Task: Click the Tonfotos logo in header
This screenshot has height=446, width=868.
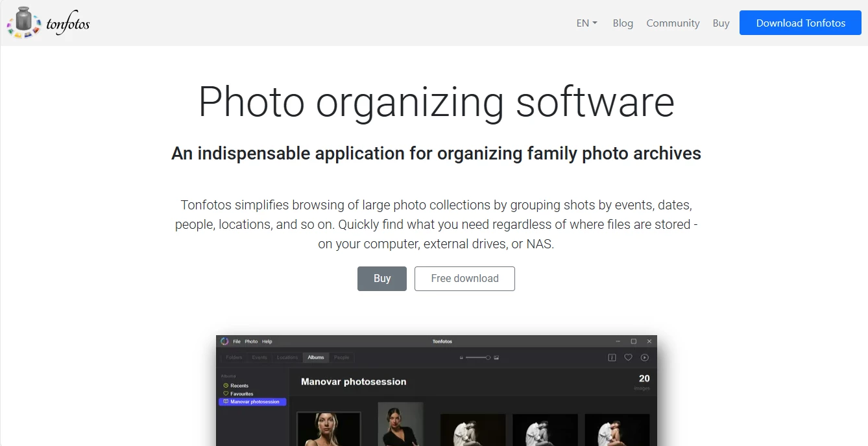Action: point(48,23)
